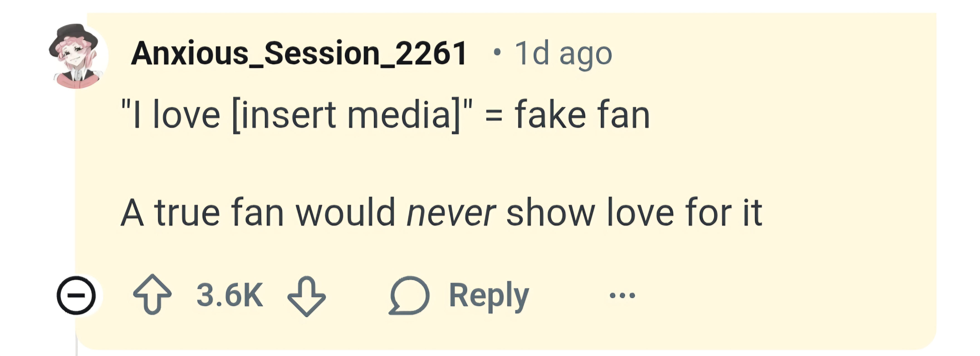Downvote the comment with the down arrow
This screenshot has height=356, width=980.
306,296
